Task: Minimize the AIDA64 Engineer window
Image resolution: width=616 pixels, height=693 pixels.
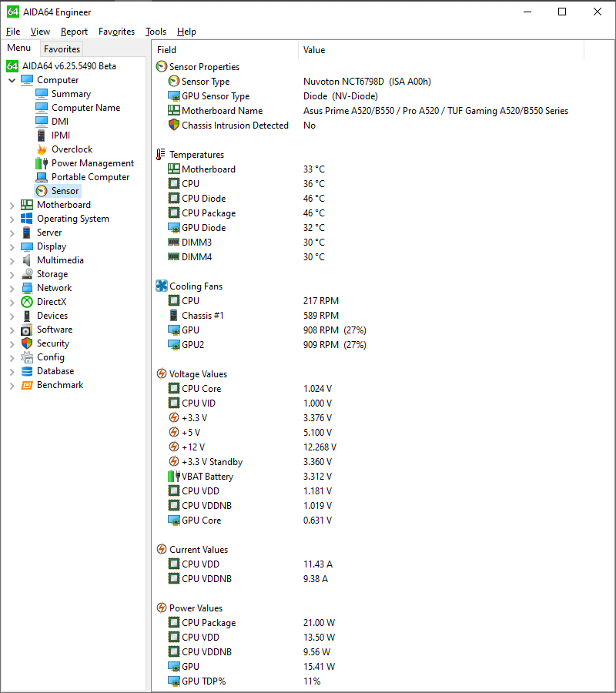Action: click(527, 12)
